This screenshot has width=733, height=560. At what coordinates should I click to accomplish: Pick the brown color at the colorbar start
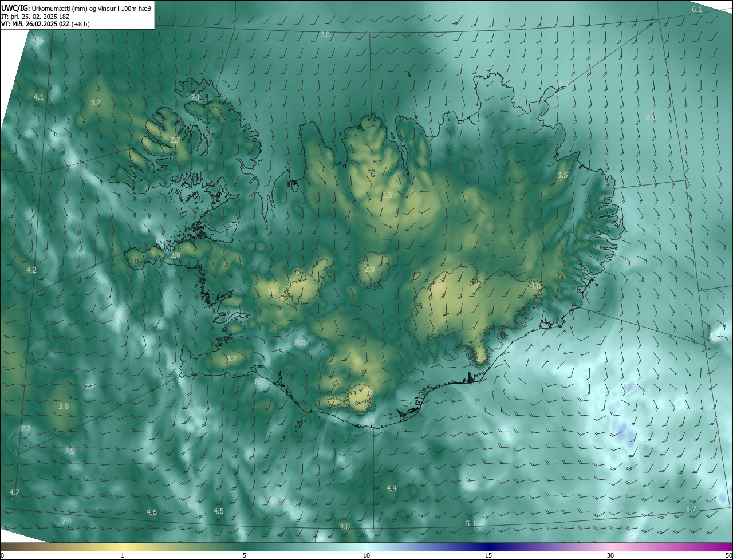pyautogui.click(x=3, y=547)
